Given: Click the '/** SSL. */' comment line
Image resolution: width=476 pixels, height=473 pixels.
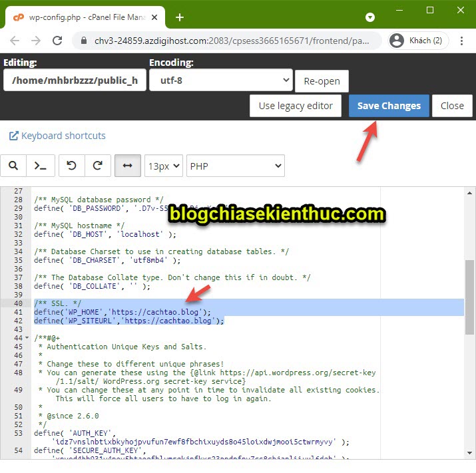Looking at the screenshot, I should (x=58, y=303).
